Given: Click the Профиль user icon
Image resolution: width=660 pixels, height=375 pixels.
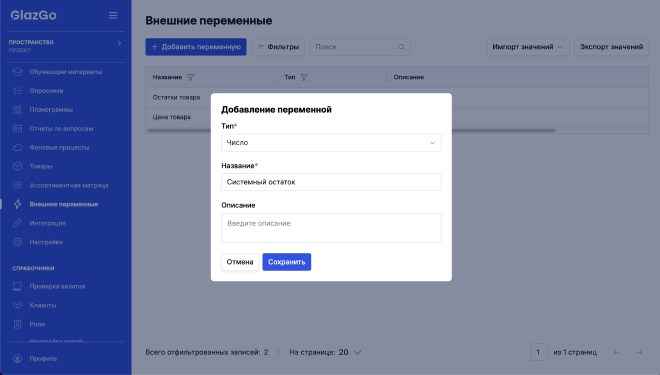Looking at the screenshot, I should click(17, 359).
